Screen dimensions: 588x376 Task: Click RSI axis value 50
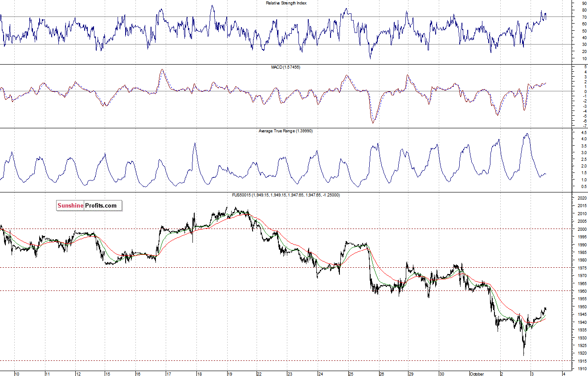tap(584, 31)
